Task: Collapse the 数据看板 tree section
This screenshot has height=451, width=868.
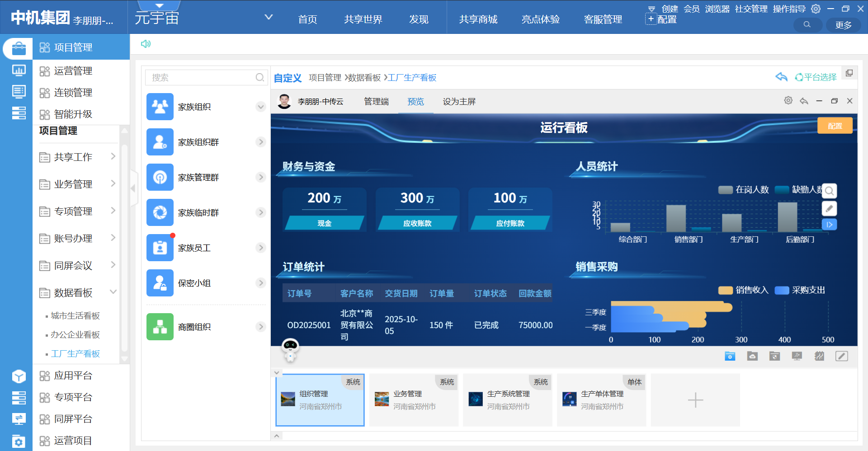Action: pos(113,292)
